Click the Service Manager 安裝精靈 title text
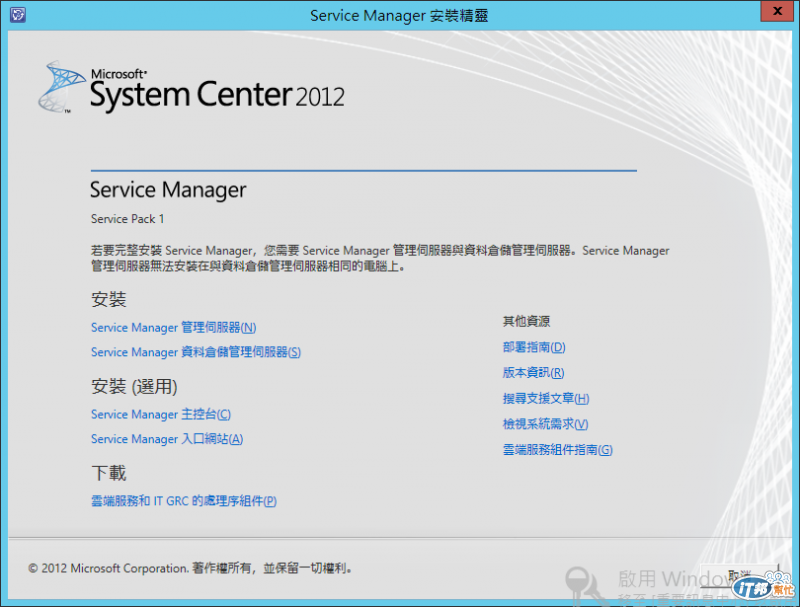The width and height of the screenshot is (800, 607). 399,15
